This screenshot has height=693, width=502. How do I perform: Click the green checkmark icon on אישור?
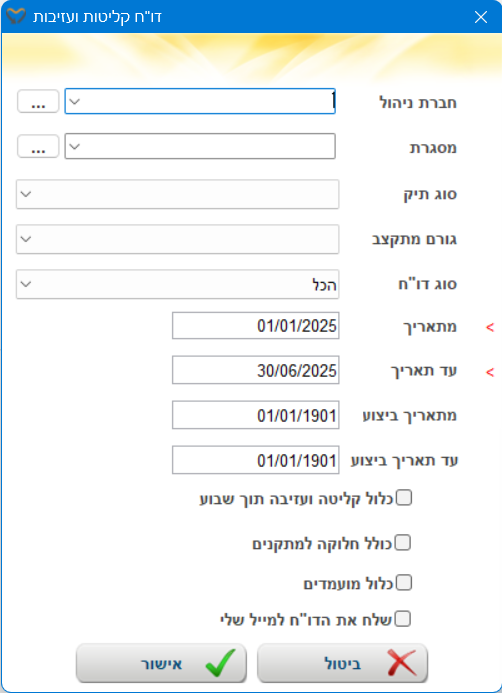click(220, 663)
